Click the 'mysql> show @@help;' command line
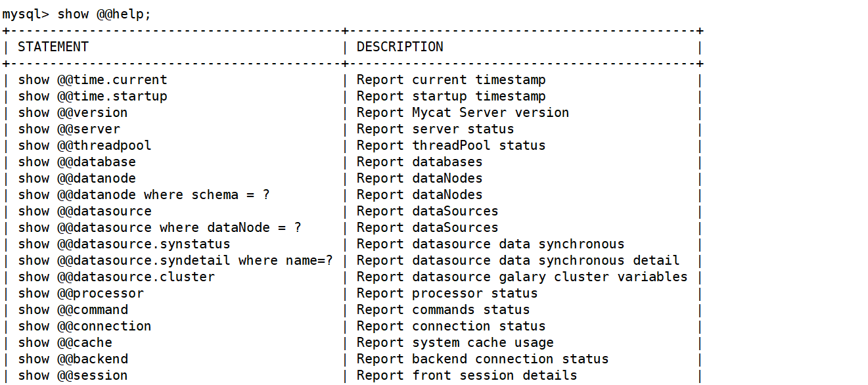 pos(76,14)
